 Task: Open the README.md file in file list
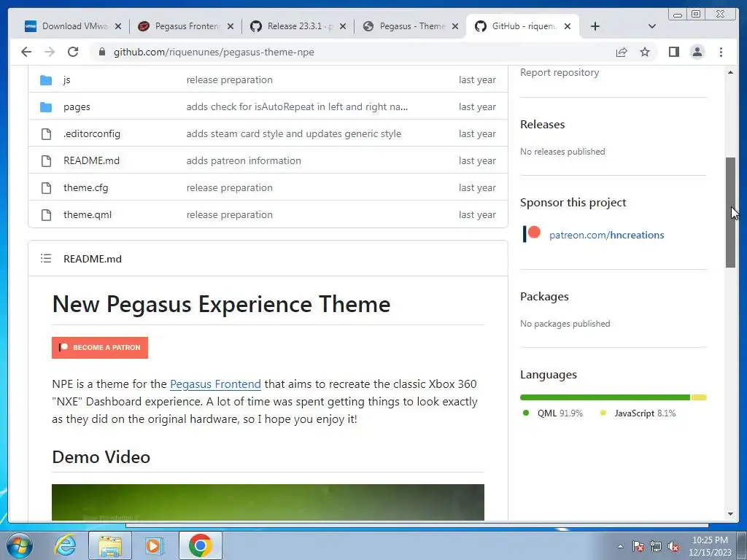91,160
